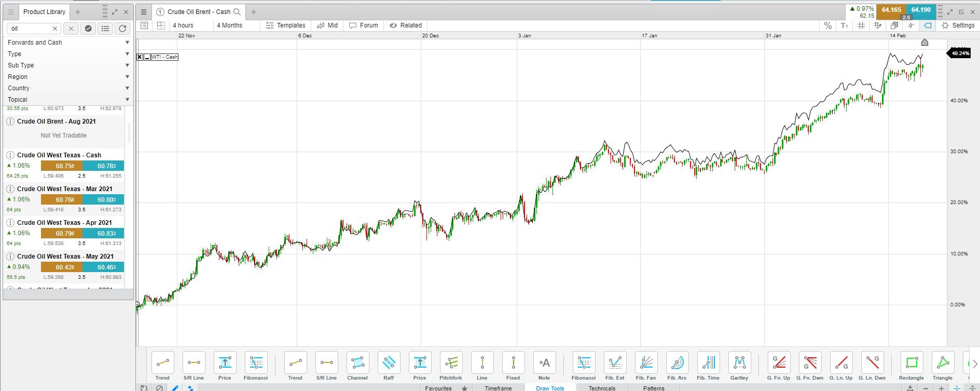
Task: Expand the Region filter dropdown
Action: pyautogui.click(x=68, y=77)
